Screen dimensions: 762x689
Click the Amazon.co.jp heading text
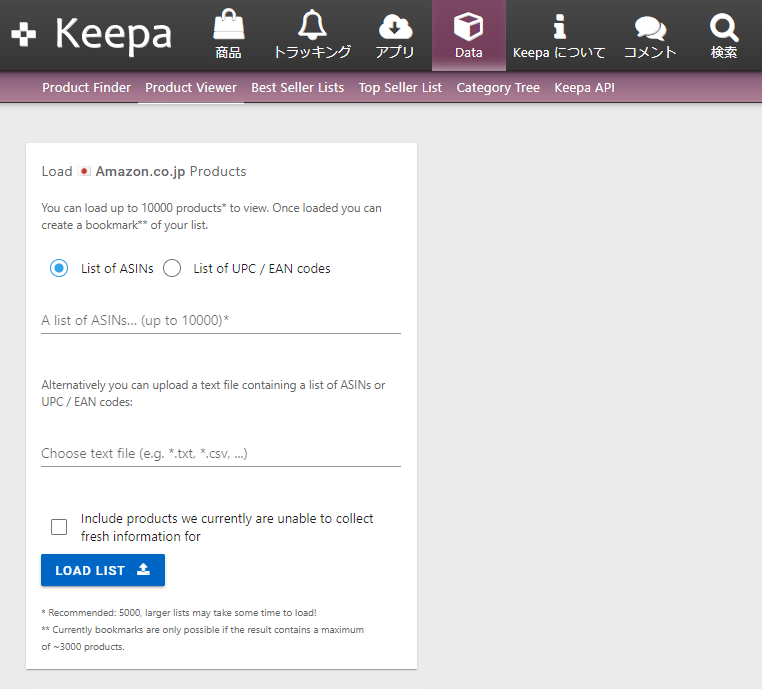140,172
